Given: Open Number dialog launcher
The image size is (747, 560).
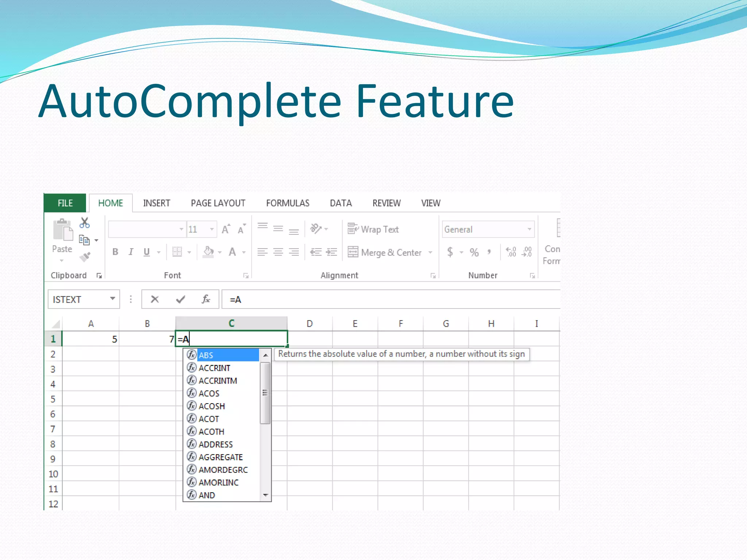Looking at the screenshot, I should (533, 276).
